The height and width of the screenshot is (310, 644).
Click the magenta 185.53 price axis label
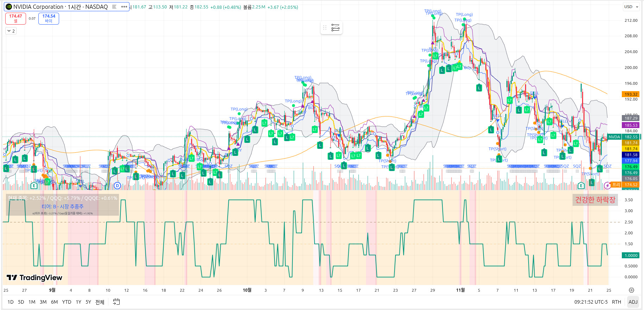point(631,125)
